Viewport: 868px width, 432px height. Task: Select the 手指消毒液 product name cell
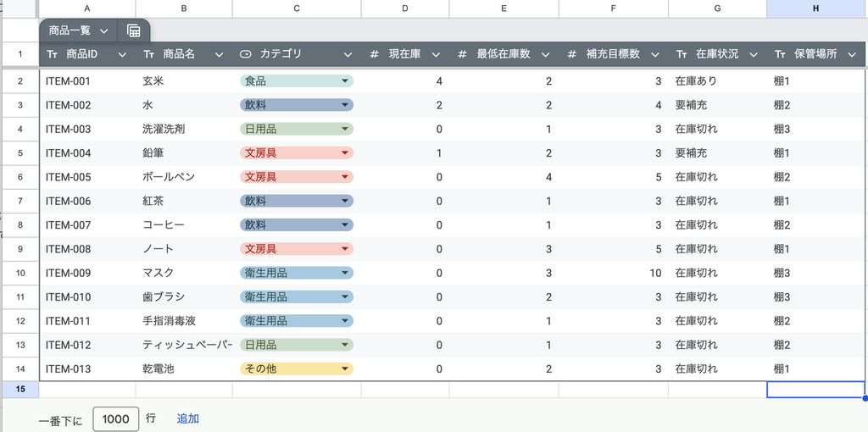coord(184,321)
